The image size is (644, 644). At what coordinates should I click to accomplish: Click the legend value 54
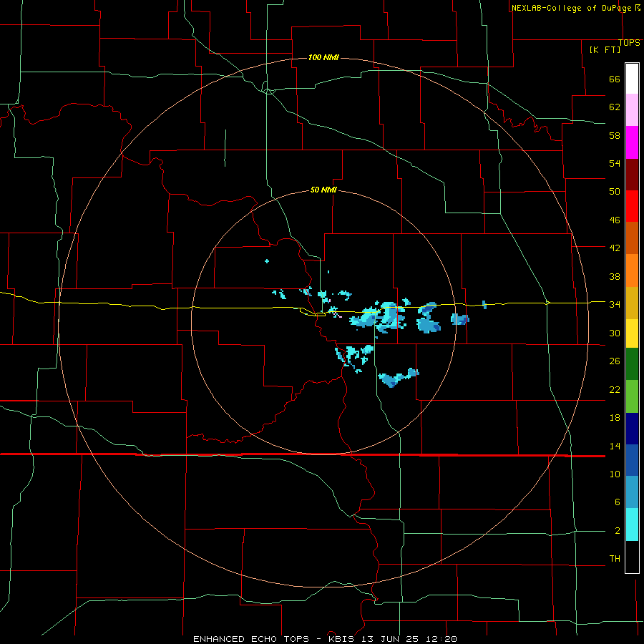point(615,163)
